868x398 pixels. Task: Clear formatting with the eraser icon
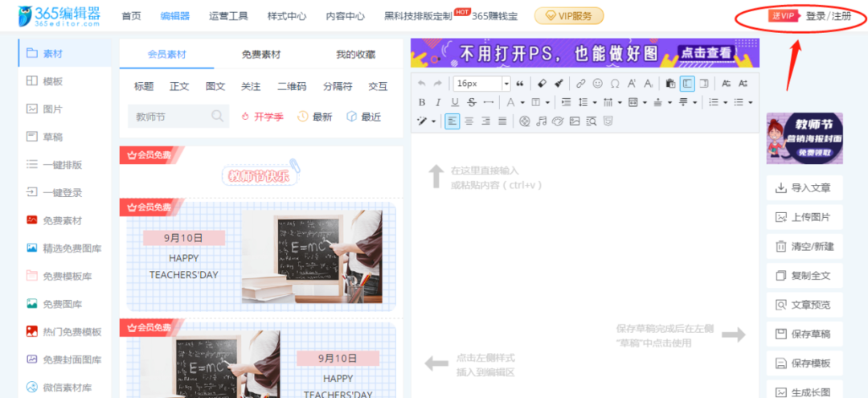point(542,84)
